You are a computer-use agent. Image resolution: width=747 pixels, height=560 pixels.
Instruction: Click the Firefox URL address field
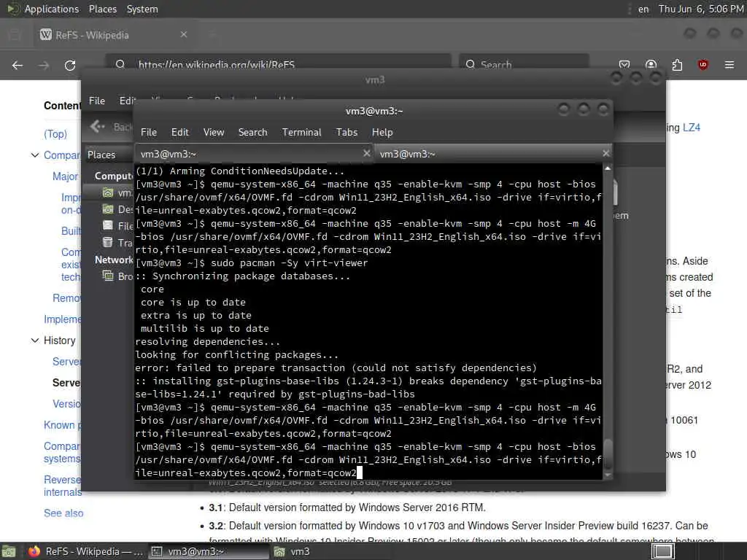coord(279,64)
